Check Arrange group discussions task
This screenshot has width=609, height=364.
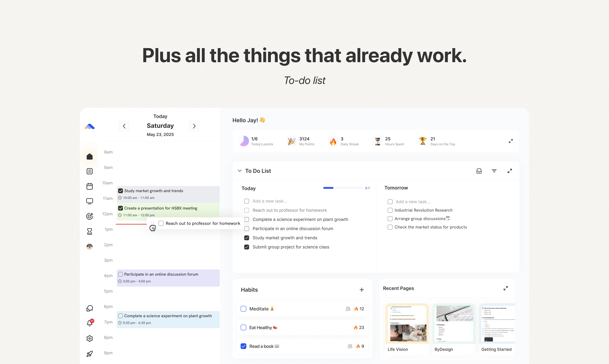pos(390,219)
